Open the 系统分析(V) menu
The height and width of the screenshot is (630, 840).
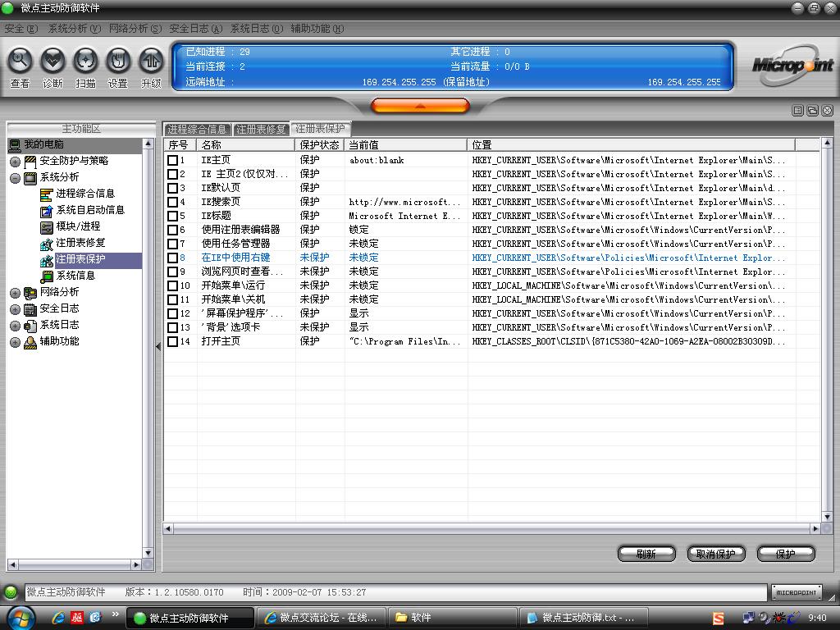[75, 29]
